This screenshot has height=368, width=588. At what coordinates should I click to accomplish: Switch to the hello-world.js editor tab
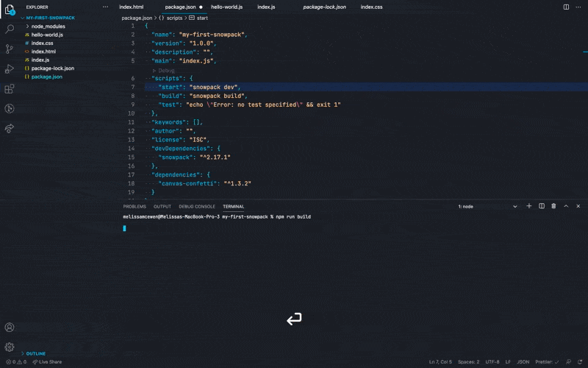coord(226,7)
